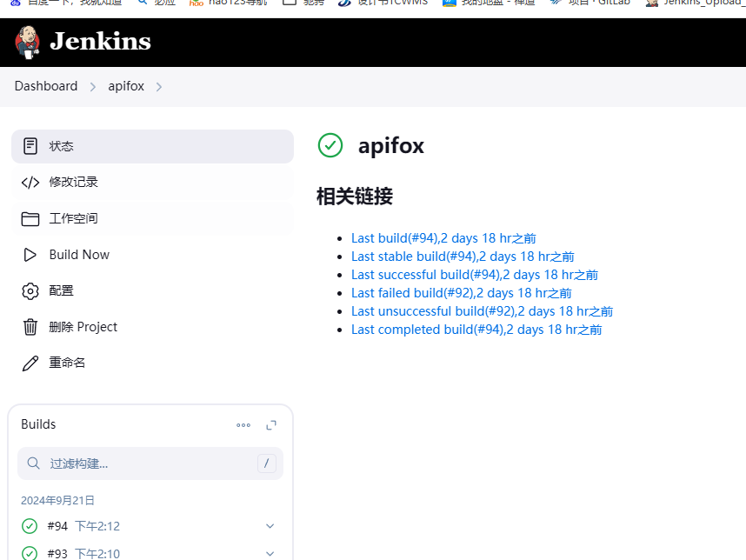
Task: Click slash shortcut badge in filter box
Action: point(266,463)
